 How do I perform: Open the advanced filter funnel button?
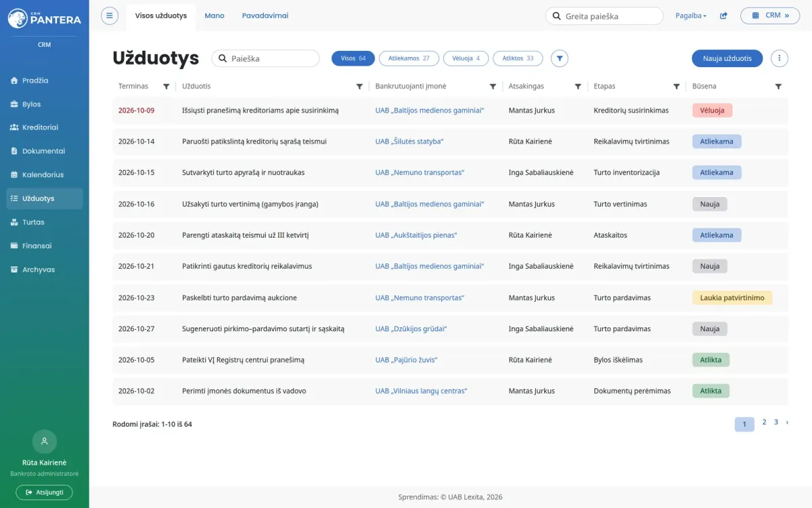pos(560,58)
